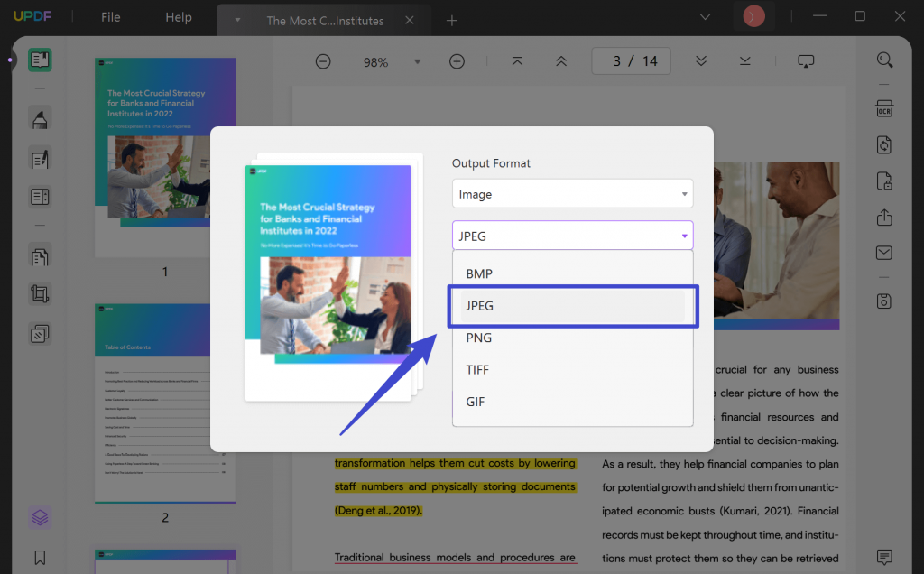This screenshot has width=924, height=574.
Task: Open the bookmark panel icon
Action: (x=40, y=558)
